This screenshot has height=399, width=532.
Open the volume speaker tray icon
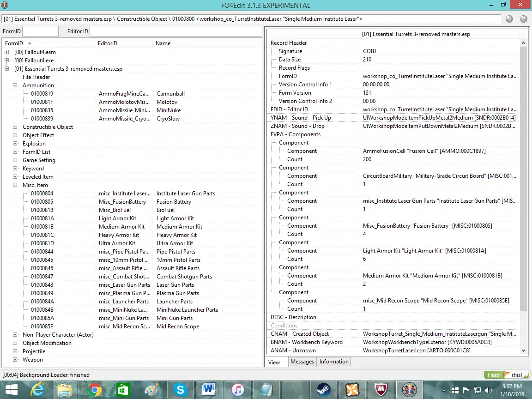[489, 390]
